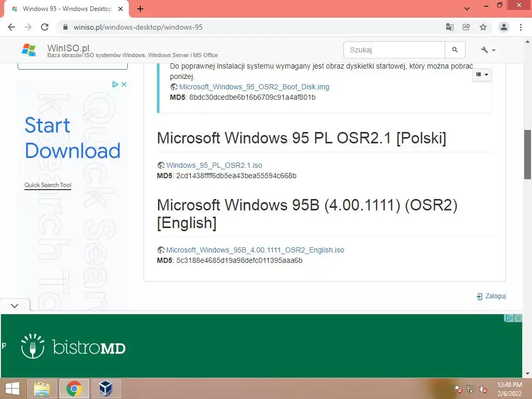Click the AdChoices icon on bistroMD banner
The image size is (532, 399).
point(509,318)
